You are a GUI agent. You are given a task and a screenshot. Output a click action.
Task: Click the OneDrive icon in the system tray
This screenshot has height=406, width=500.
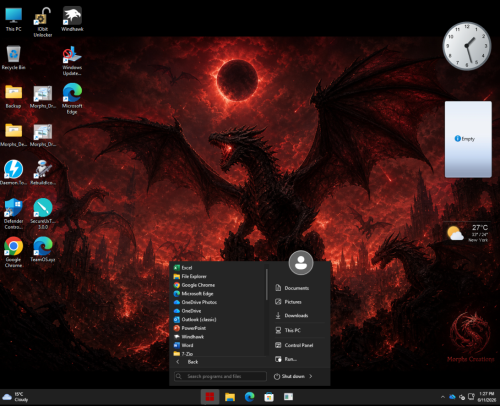click(452, 397)
